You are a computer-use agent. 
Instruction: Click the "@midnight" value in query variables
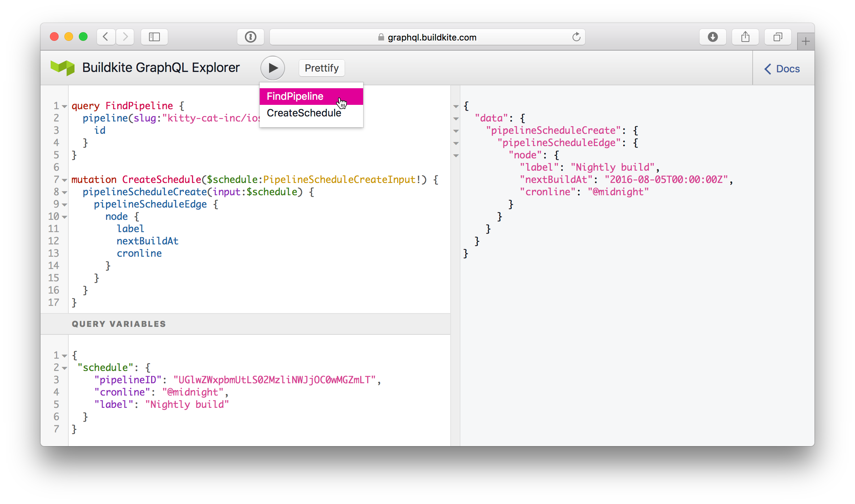click(x=193, y=392)
